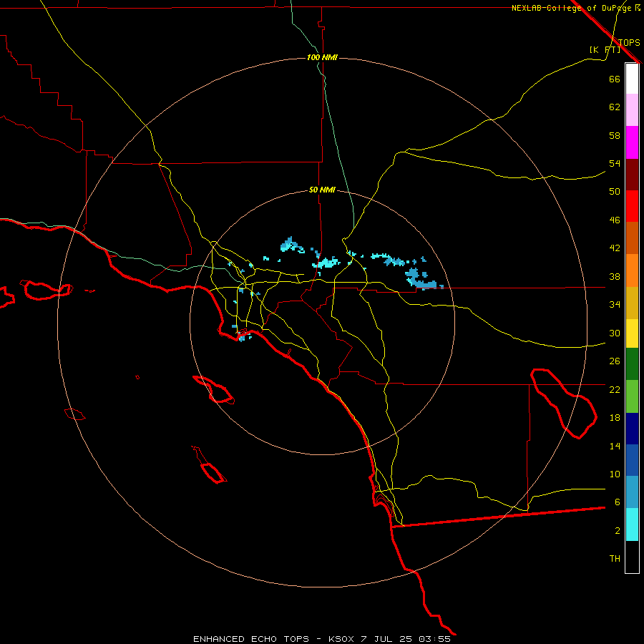Click the legend value 26
The height and width of the screenshot is (644, 644).
tap(615, 361)
